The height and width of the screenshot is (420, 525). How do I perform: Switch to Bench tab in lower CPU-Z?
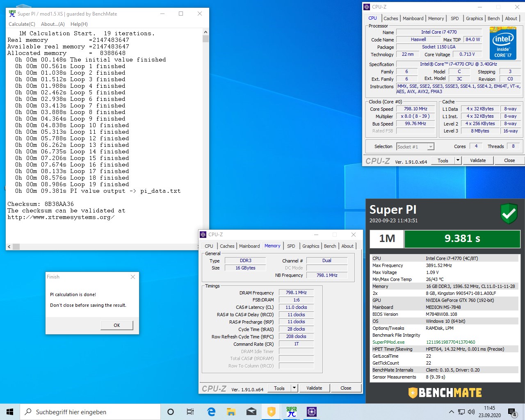(x=330, y=246)
